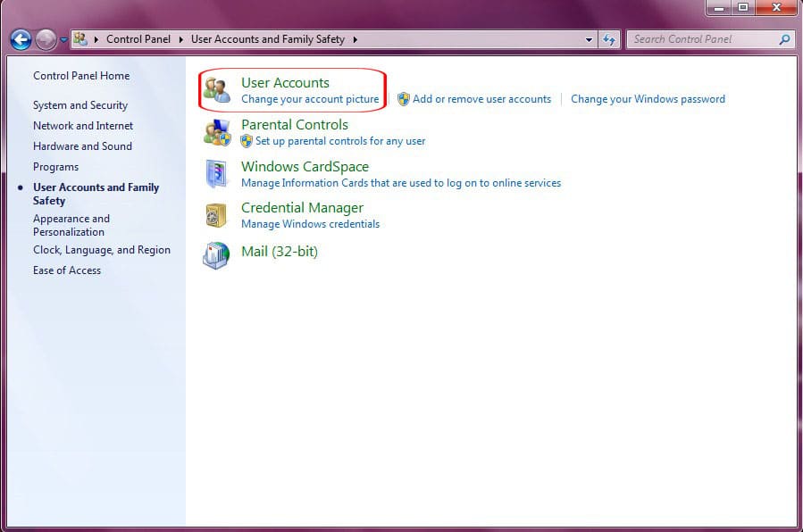Open Hardware and Sound category
The width and height of the screenshot is (803, 532).
tap(82, 146)
